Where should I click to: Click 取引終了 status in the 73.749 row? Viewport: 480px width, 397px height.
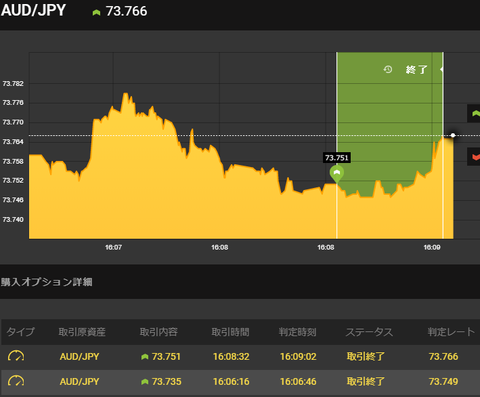pyautogui.click(x=366, y=382)
